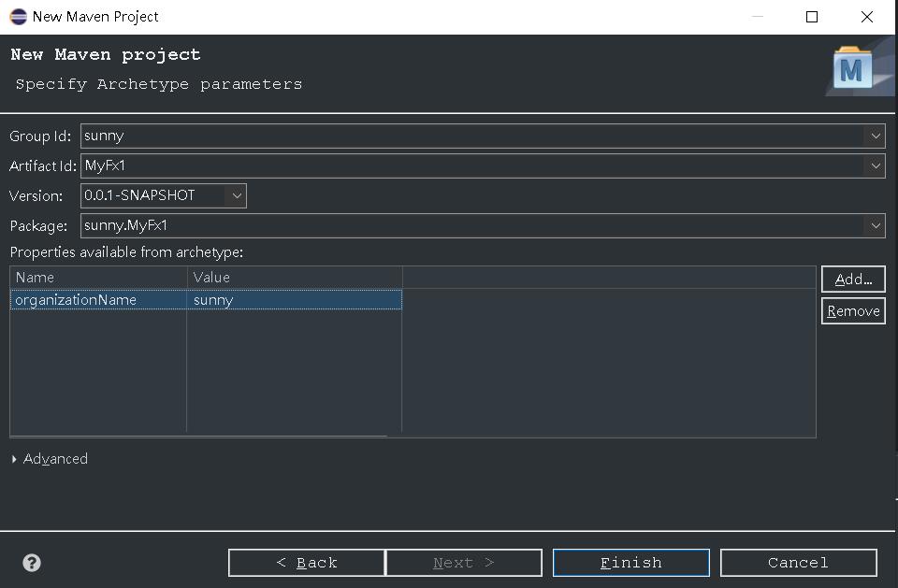Image resolution: width=898 pixels, height=588 pixels.
Task: Select the organizationName property row
Action: 206,300
